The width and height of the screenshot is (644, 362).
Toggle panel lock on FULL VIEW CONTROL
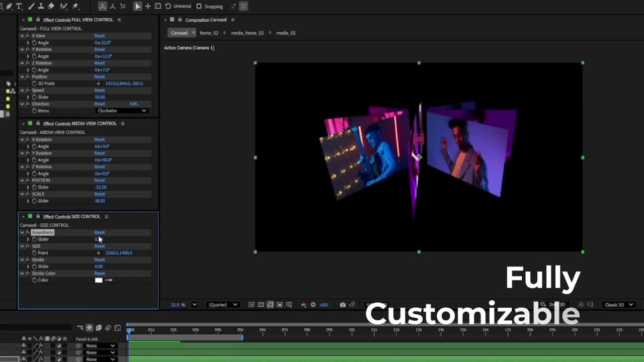tap(38, 20)
